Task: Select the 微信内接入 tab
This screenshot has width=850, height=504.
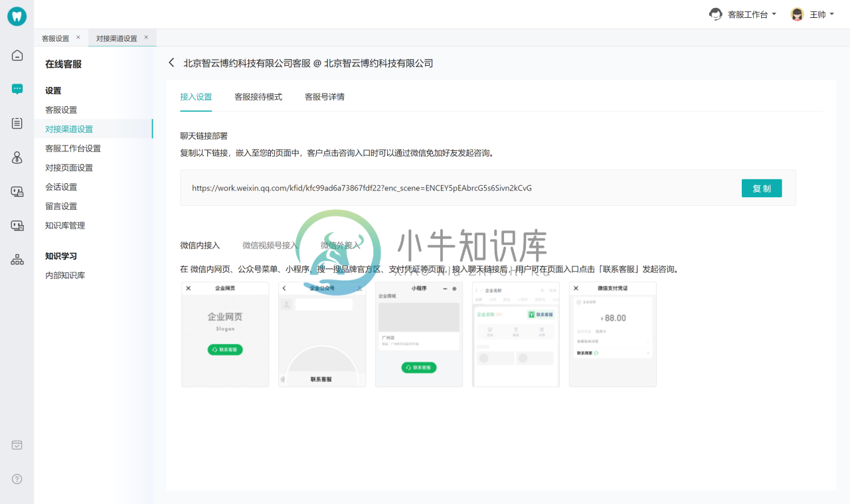Action: (200, 245)
